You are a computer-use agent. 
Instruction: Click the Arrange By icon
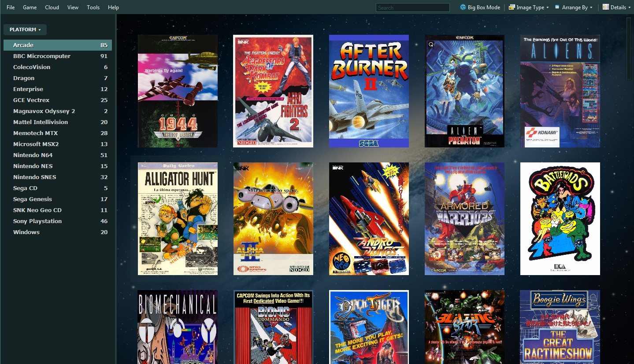pos(557,7)
